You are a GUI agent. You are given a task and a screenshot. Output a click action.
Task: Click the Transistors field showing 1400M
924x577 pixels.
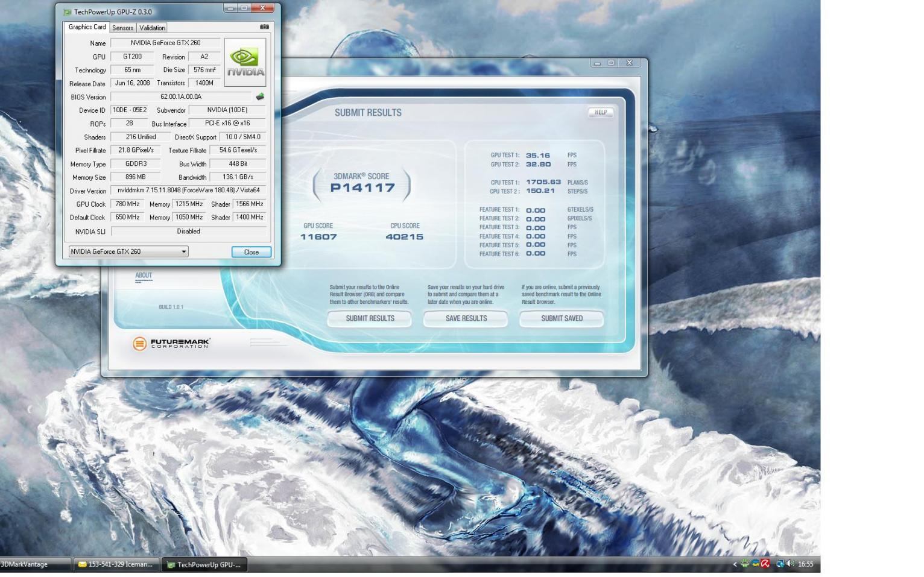tap(204, 83)
